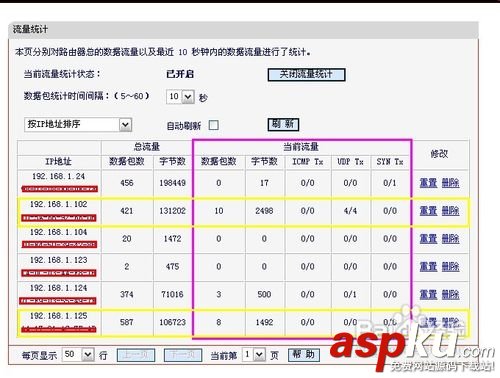This screenshot has height=378, width=500.
Task: Open the 10 秒 interval dropdown
Action: click(x=180, y=97)
